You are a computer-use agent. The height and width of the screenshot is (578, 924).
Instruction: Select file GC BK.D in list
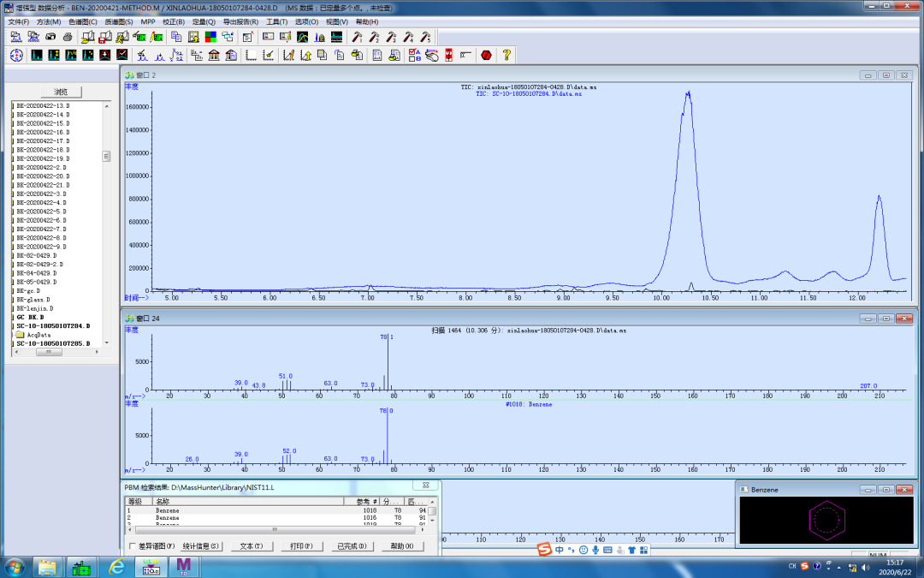[x=29, y=317]
